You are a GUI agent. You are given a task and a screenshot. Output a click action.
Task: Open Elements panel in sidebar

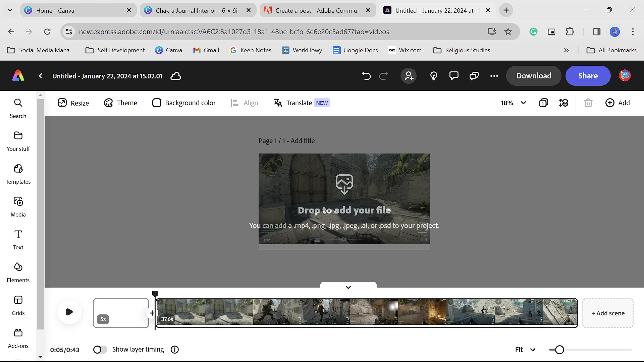[18, 273]
